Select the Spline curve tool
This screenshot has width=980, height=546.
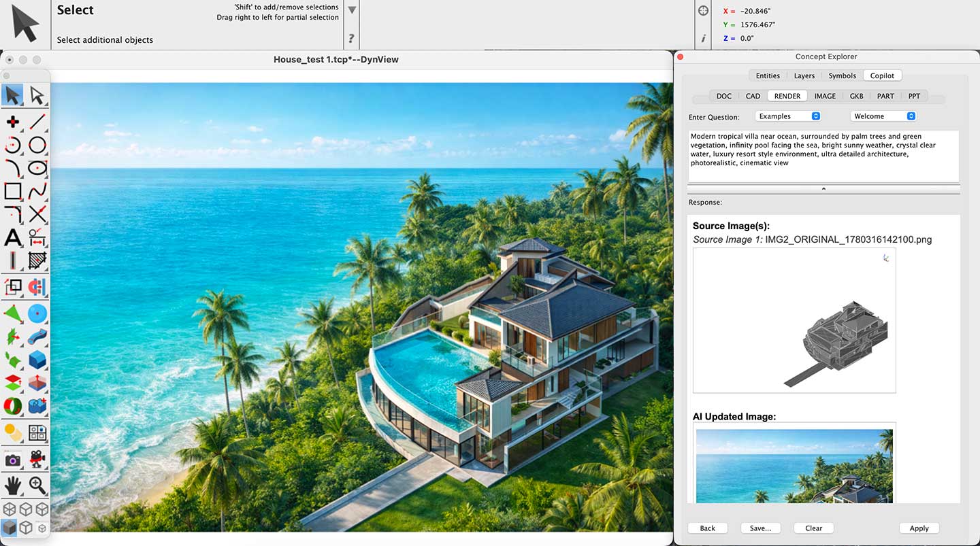click(37, 191)
